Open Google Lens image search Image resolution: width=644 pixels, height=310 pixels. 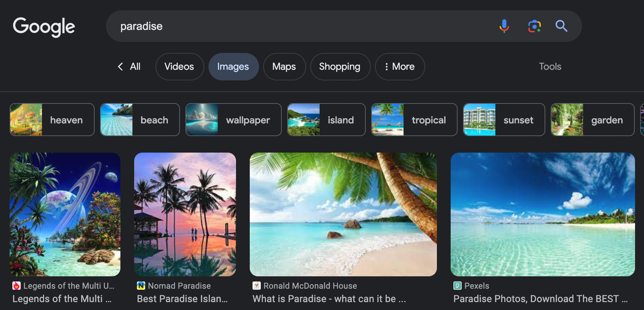click(x=534, y=26)
